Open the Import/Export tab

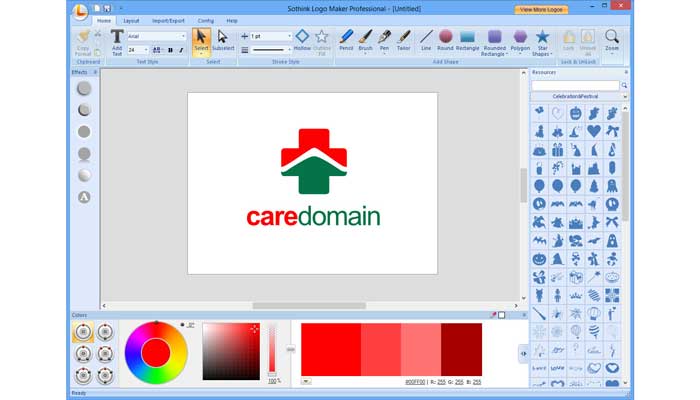pos(167,20)
